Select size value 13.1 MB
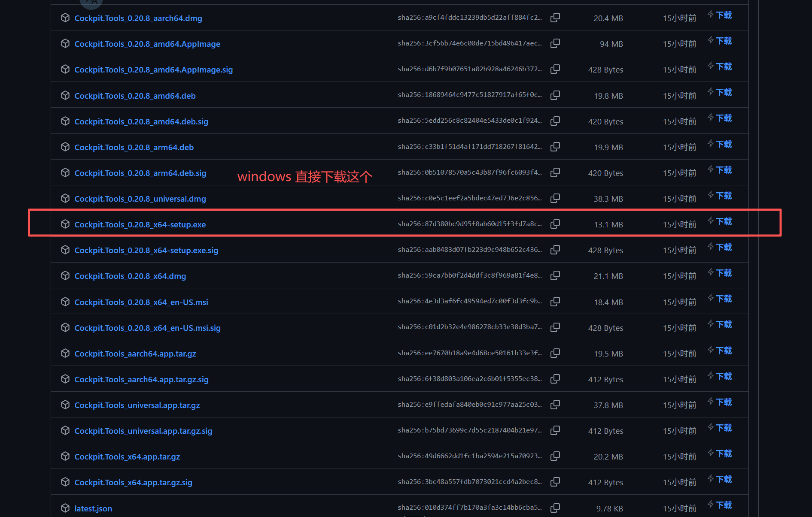Viewport: 812px width, 517px height. coord(608,224)
